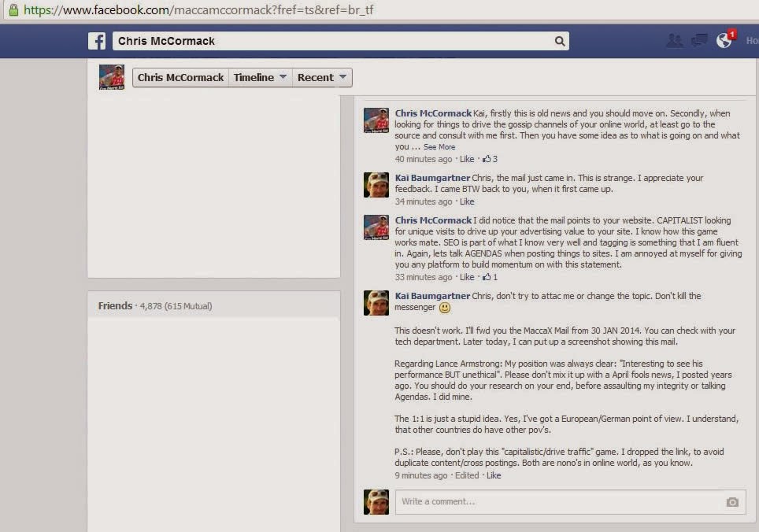Click Kai's avatar on 34 minutes comment
The image size is (759, 532).
coord(376,185)
